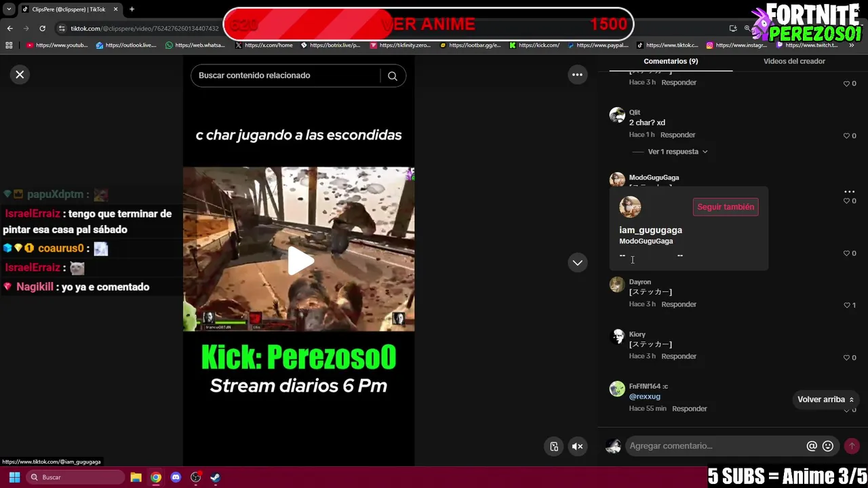Open the YouTube bookmark
Image resolution: width=868 pixels, height=488 pixels.
(x=58, y=45)
